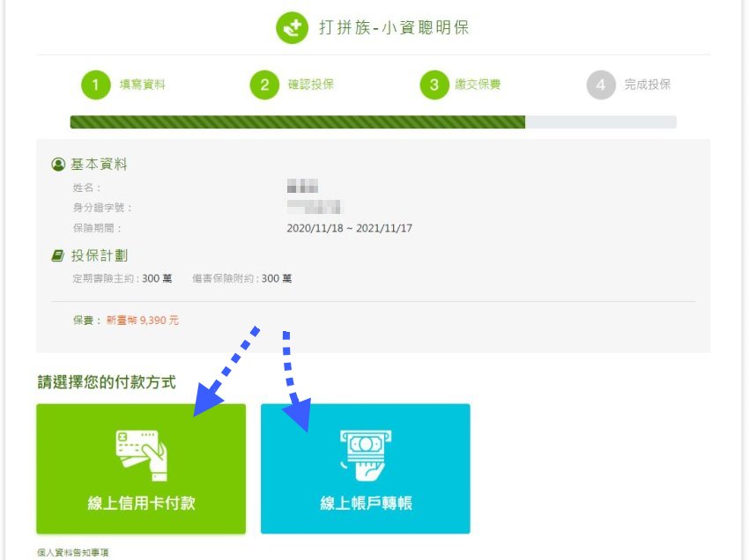Click the 姓名 field label
Image resolution: width=749 pixels, height=560 pixels.
tap(86, 188)
